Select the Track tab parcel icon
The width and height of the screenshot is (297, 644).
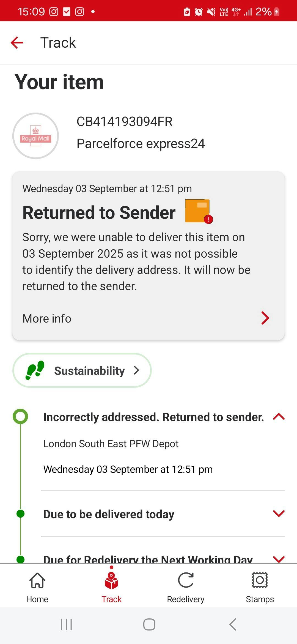(111, 580)
